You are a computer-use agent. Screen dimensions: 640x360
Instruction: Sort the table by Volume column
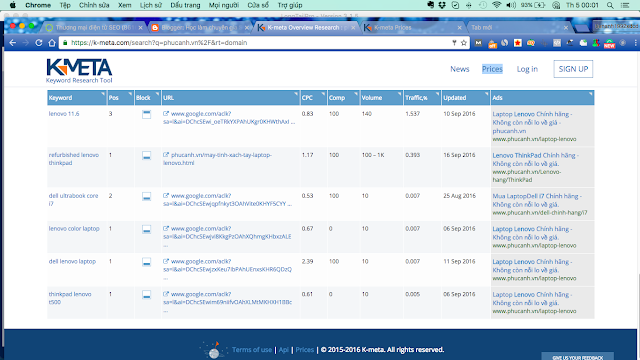coord(381,98)
